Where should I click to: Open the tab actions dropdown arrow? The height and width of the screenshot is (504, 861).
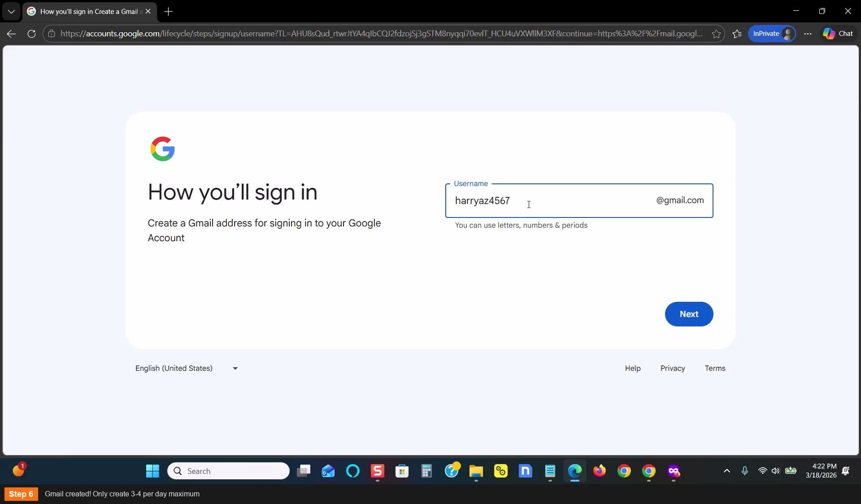point(11,12)
